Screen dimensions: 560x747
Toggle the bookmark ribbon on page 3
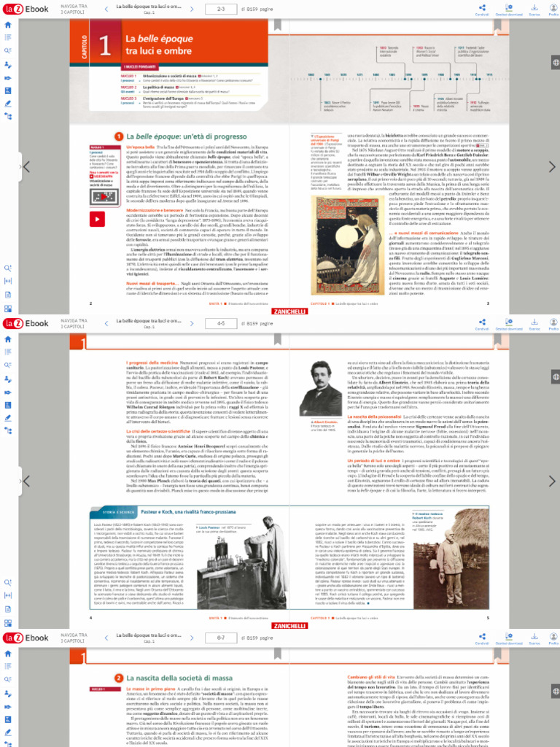497,26
